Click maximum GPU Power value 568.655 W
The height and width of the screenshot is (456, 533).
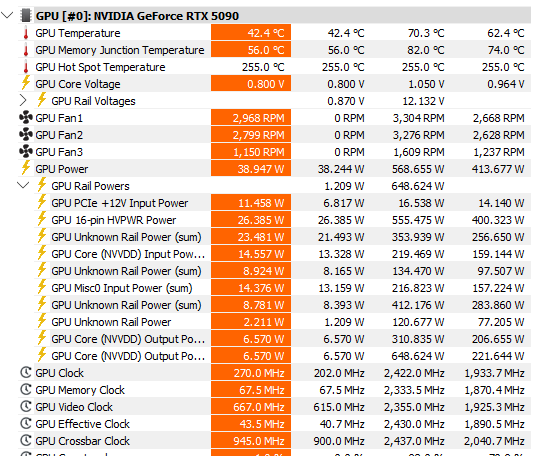point(418,169)
